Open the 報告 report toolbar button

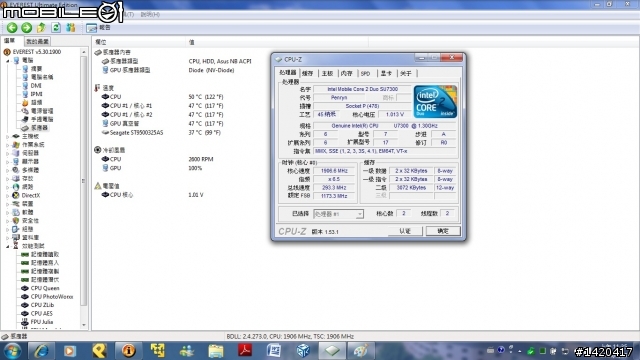pos(98,28)
